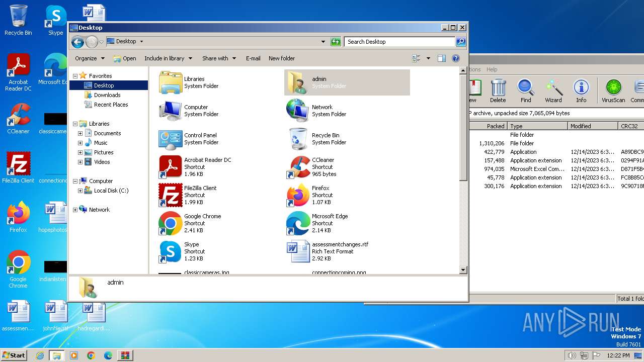The height and width of the screenshot is (362, 644).
Task: Click New folder button
Action: (x=282, y=58)
